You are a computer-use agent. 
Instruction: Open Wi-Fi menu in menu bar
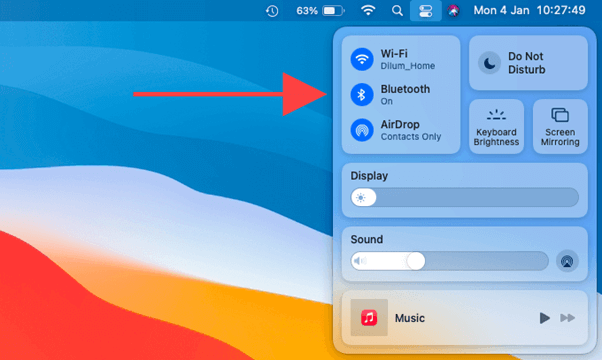[368, 10]
